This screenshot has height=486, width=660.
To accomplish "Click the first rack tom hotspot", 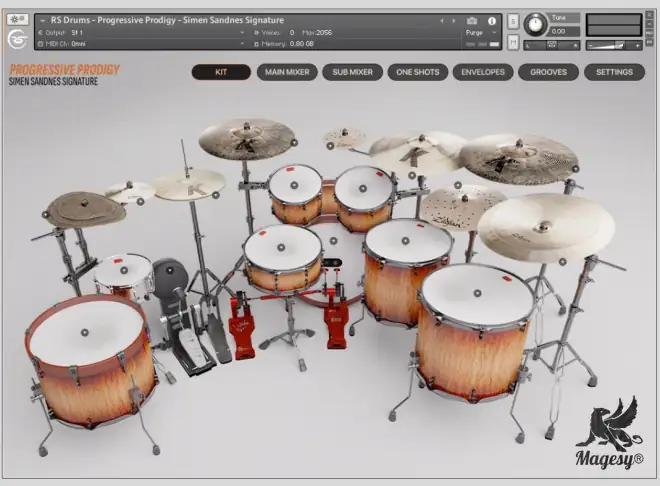I will 294,185.
